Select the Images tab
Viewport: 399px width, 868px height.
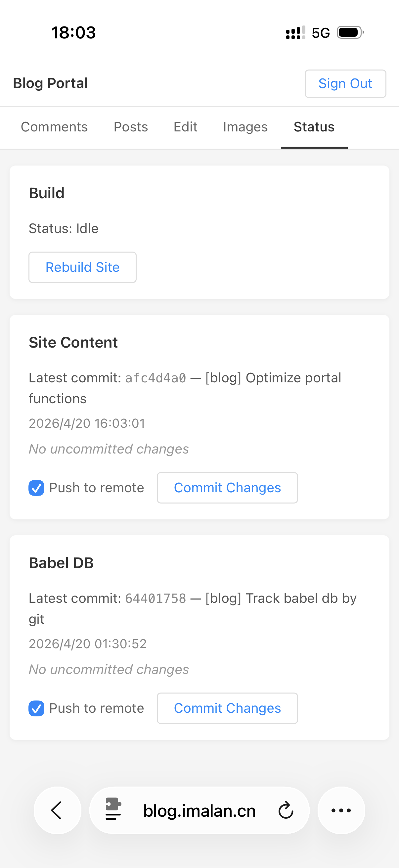tap(245, 127)
